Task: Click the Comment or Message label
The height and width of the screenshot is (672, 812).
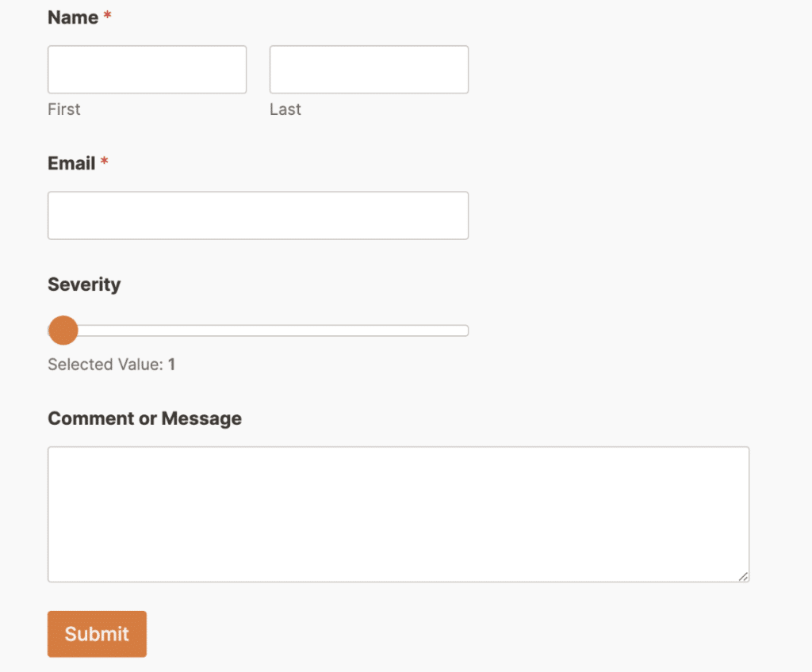Action: pos(144,418)
